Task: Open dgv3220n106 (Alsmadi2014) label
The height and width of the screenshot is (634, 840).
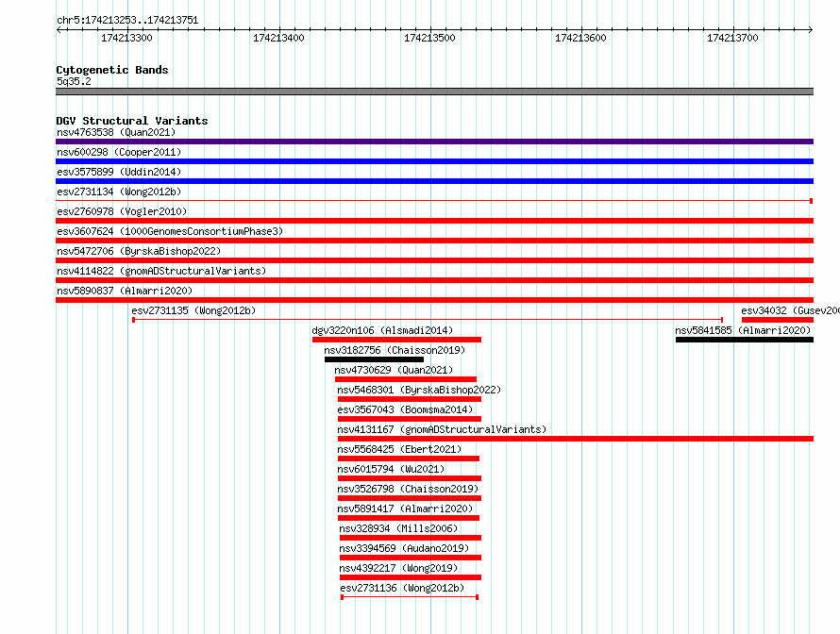Action: tap(382, 330)
